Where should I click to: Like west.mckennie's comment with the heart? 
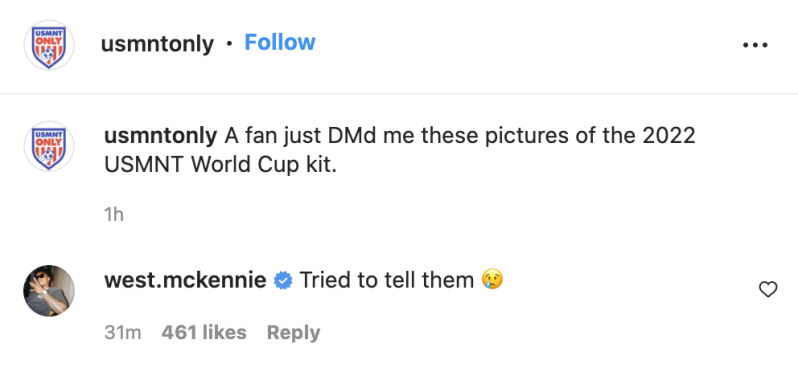(768, 289)
